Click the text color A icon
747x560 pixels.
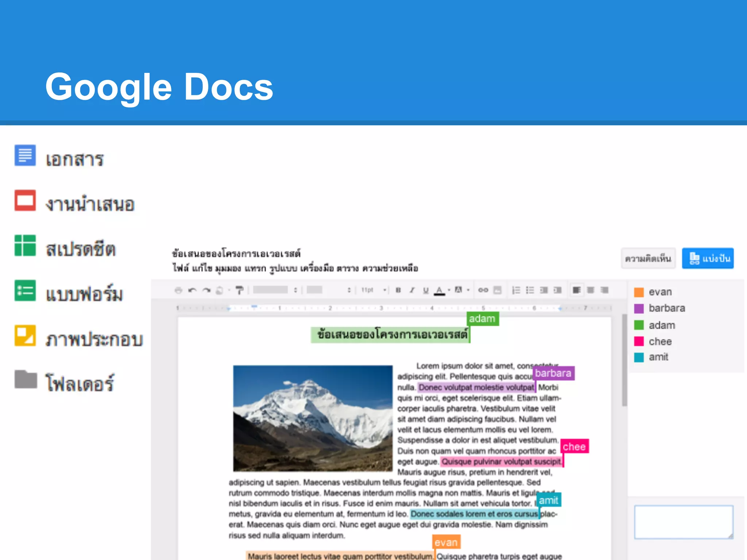440,291
